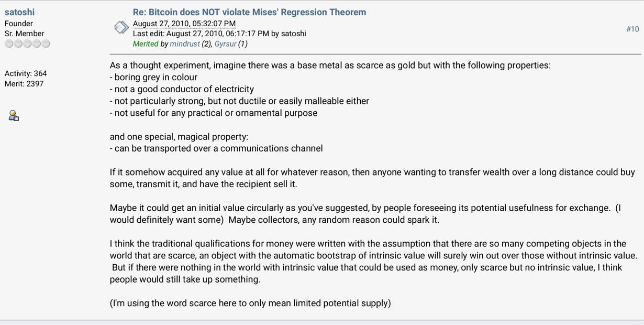The image size is (644, 325).
Task: Click the second rank coin under Sr. Member
Action: click(x=18, y=44)
